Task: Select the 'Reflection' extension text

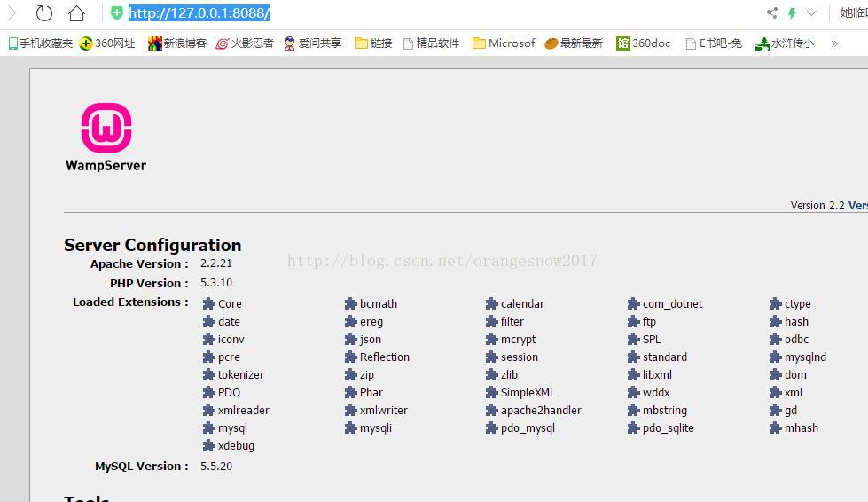Action: (x=385, y=357)
